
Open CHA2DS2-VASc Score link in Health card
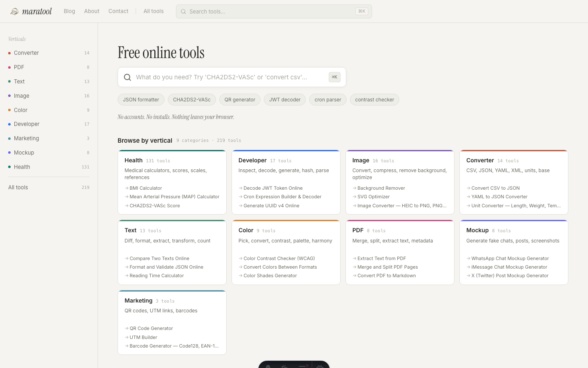coord(152,206)
